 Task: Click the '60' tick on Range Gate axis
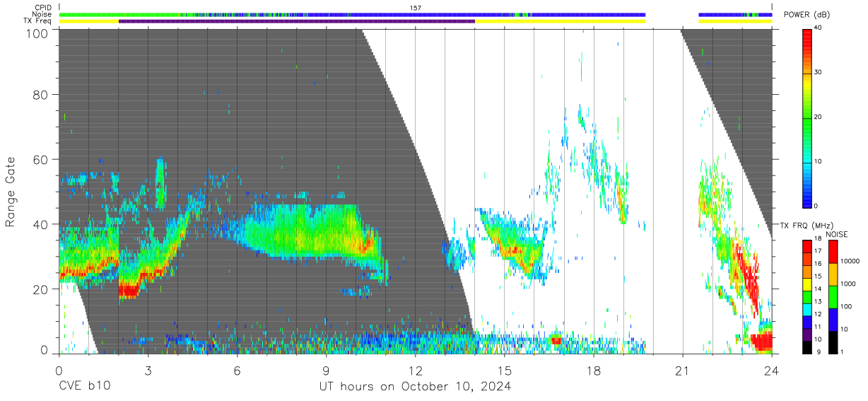point(42,159)
